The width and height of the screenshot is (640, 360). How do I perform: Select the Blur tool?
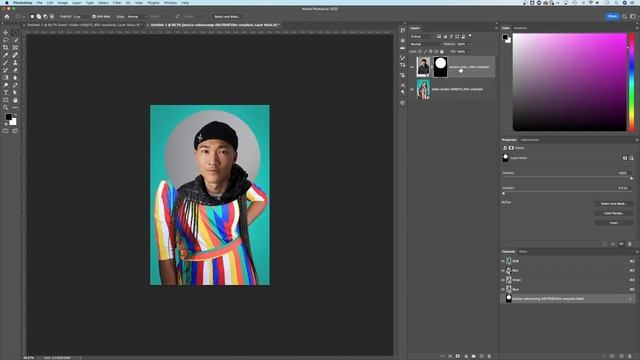(15, 78)
